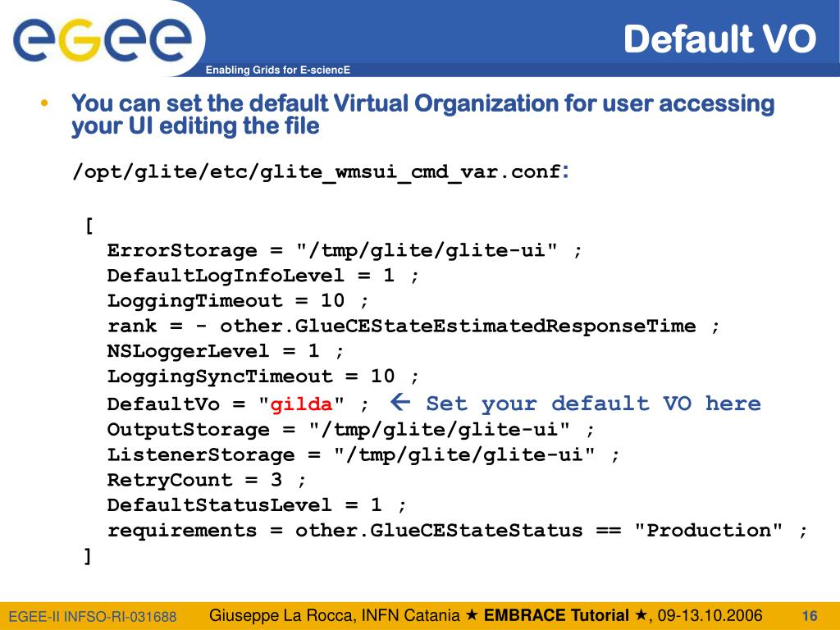Click the red 'gilda' value

pyautogui.click(x=301, y=404)
